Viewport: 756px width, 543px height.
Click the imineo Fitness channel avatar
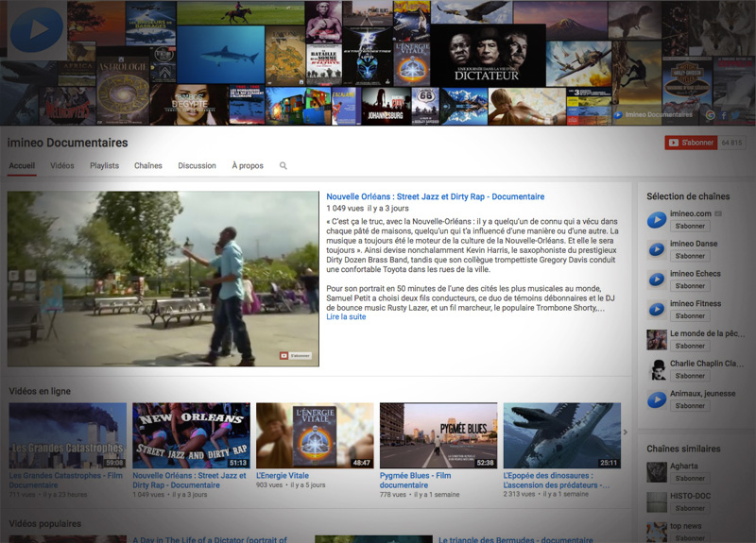click(656, 310)
